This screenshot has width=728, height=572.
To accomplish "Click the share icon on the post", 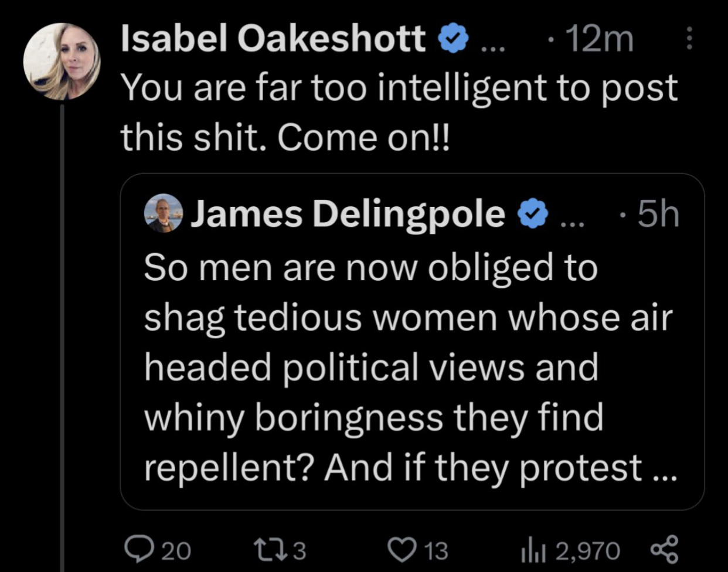I will pyautogui.click(x=664, y=550).
